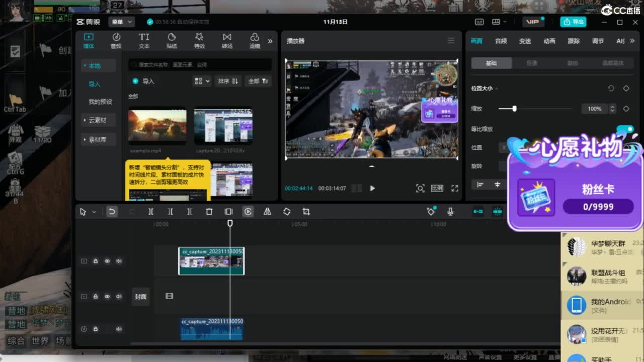This screenshot has width=644, height=362.
Task: Add keyframe for 缩放 scale
Action: [626, 109]
